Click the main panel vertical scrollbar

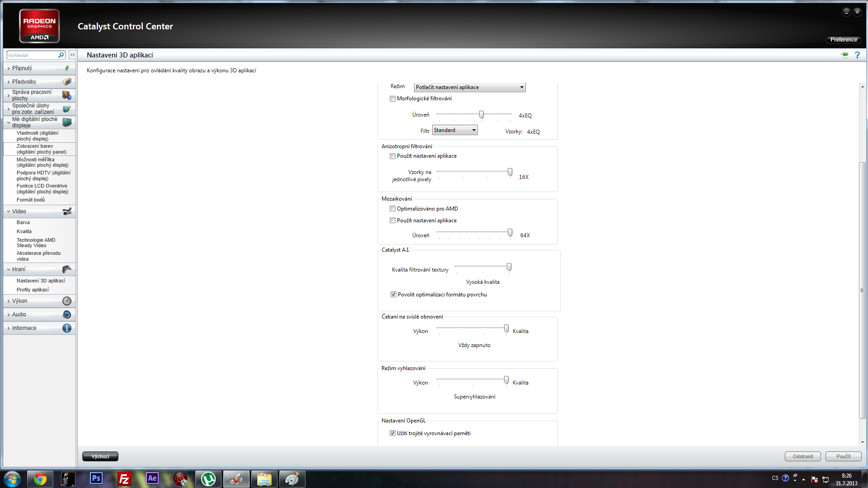(x=862, y=290)
